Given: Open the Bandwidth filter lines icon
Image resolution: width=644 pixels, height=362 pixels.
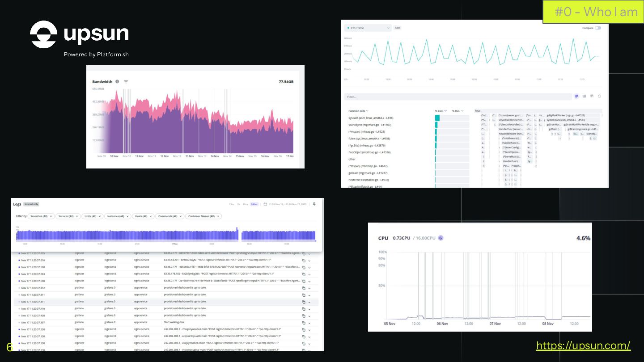Looking at the screenshot, I should pos(126,82).
